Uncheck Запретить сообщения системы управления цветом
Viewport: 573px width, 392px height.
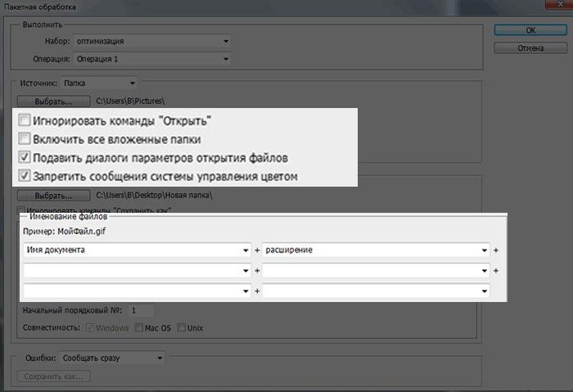25,175
